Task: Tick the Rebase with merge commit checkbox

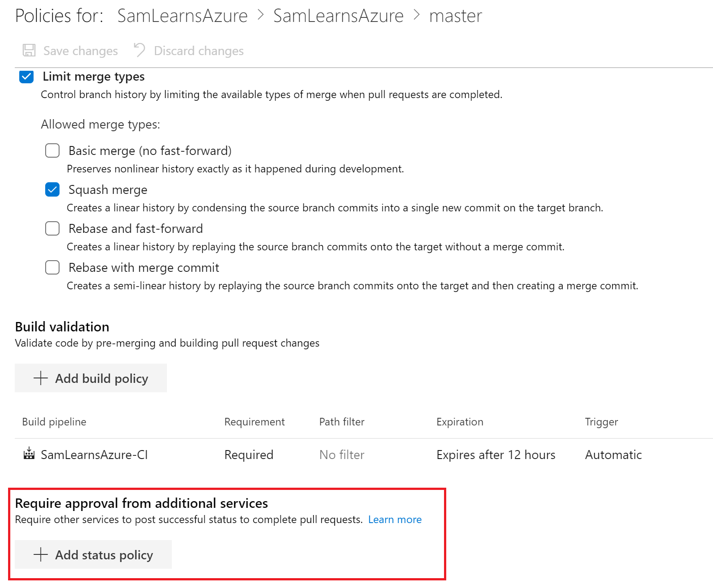Action: 52,267
